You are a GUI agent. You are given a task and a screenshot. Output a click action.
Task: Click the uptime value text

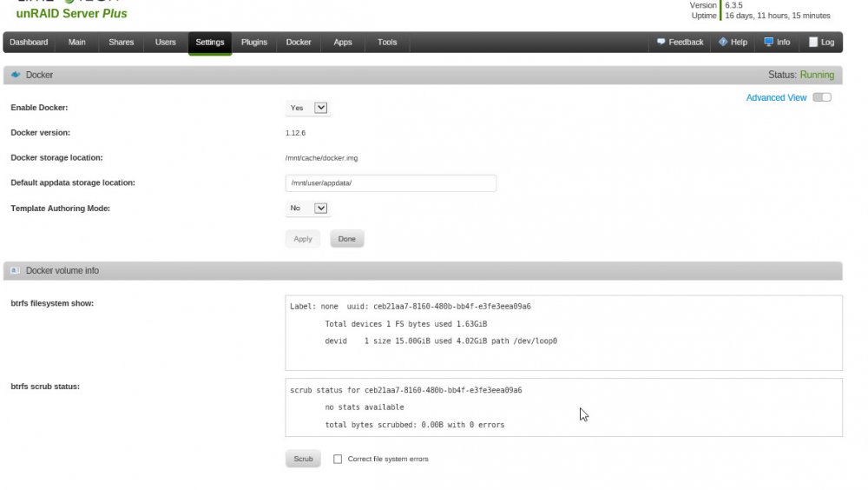tap(778, 16)
